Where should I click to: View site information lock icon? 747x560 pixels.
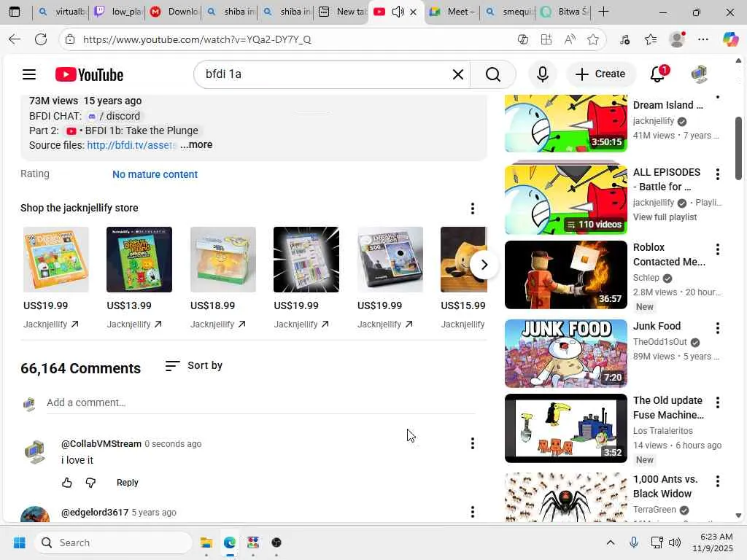click(x=70, y=39)
